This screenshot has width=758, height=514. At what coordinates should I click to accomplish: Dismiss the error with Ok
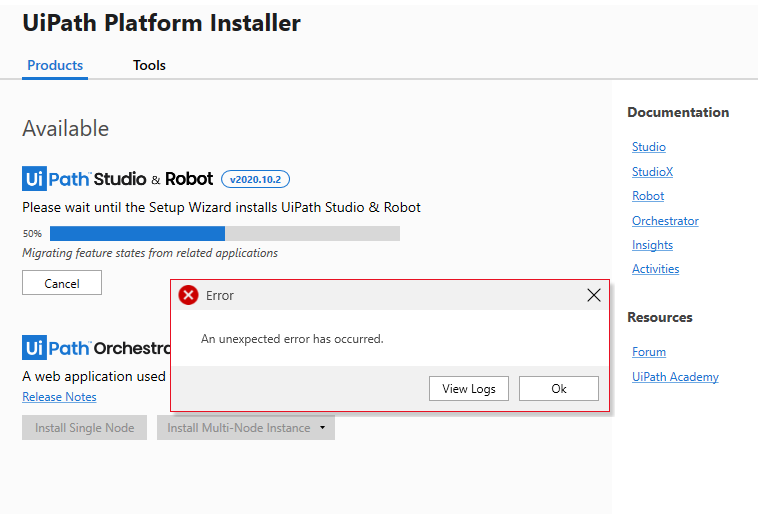click(x=559, y=388)
